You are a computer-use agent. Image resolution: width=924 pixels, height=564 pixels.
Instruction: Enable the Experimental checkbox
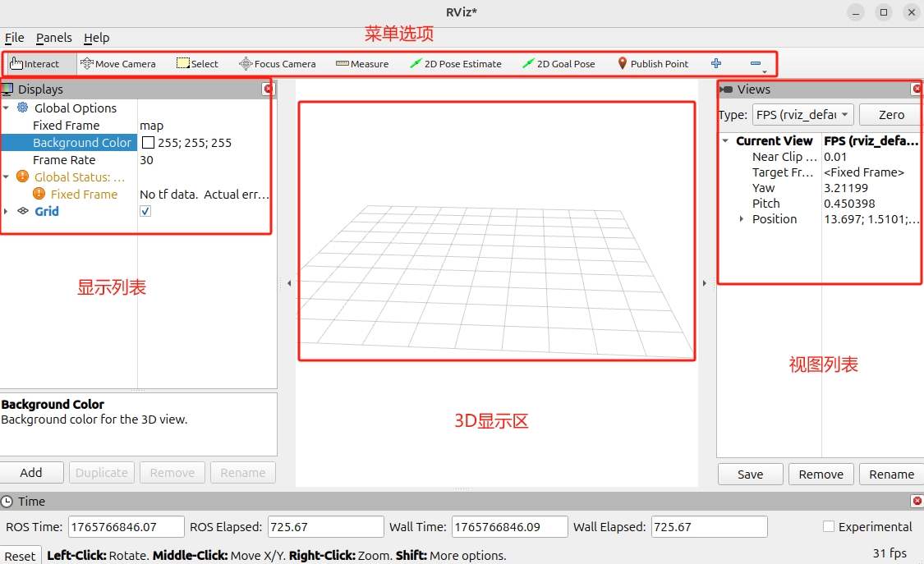829,526
